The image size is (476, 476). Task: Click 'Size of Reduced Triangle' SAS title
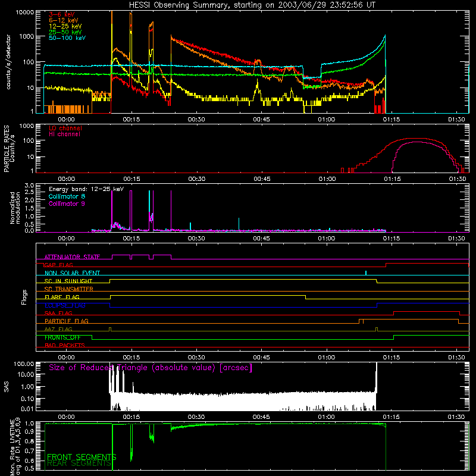pos(151,368)
